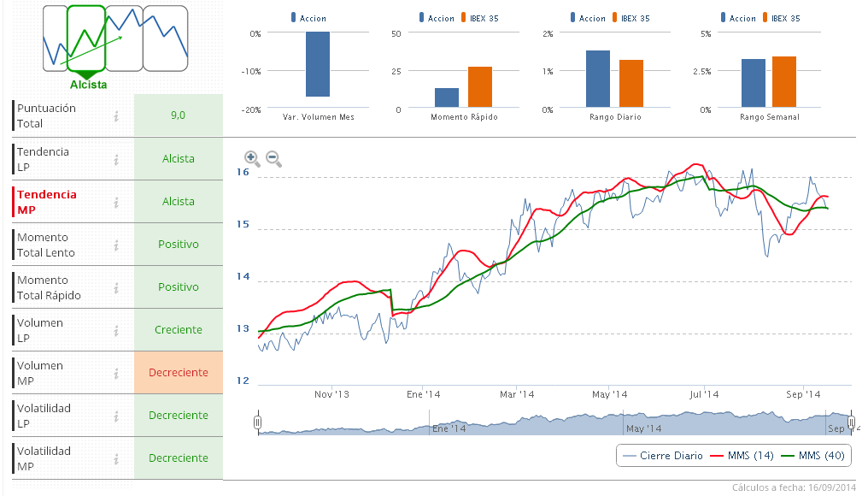Open info icon for Puntuación Total

(115, 115)
